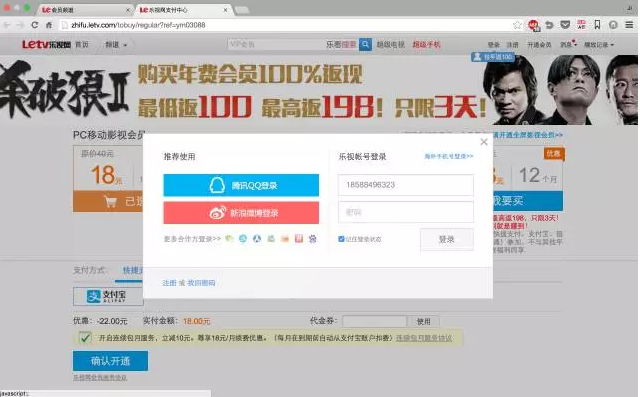Click the purple paw partner login icon

click(313, 239)
